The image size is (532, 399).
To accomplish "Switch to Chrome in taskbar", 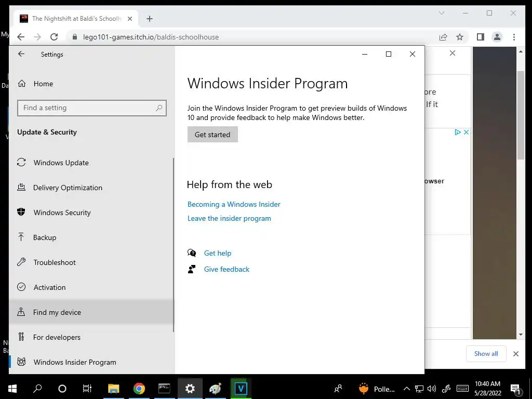I will pos(139,389).
